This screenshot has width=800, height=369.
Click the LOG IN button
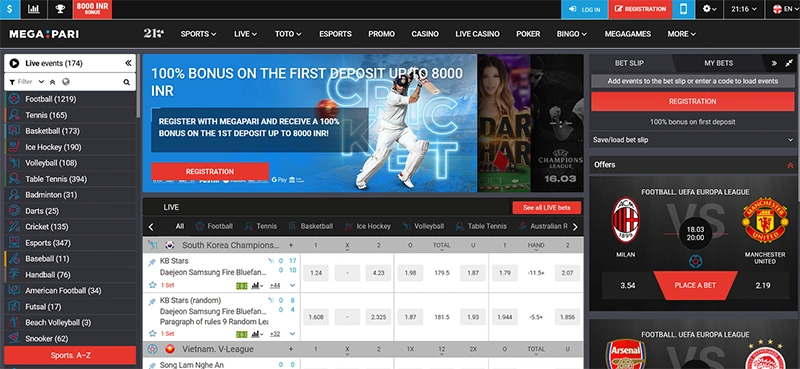click(x=585, y=9)
